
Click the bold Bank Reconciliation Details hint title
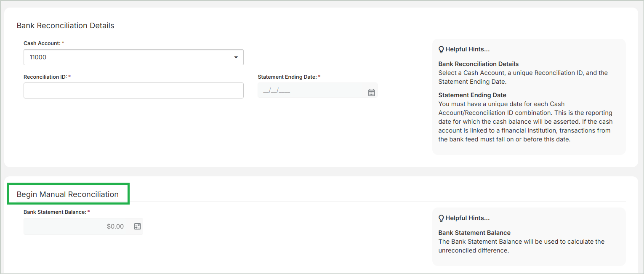[x=478, y=64]
